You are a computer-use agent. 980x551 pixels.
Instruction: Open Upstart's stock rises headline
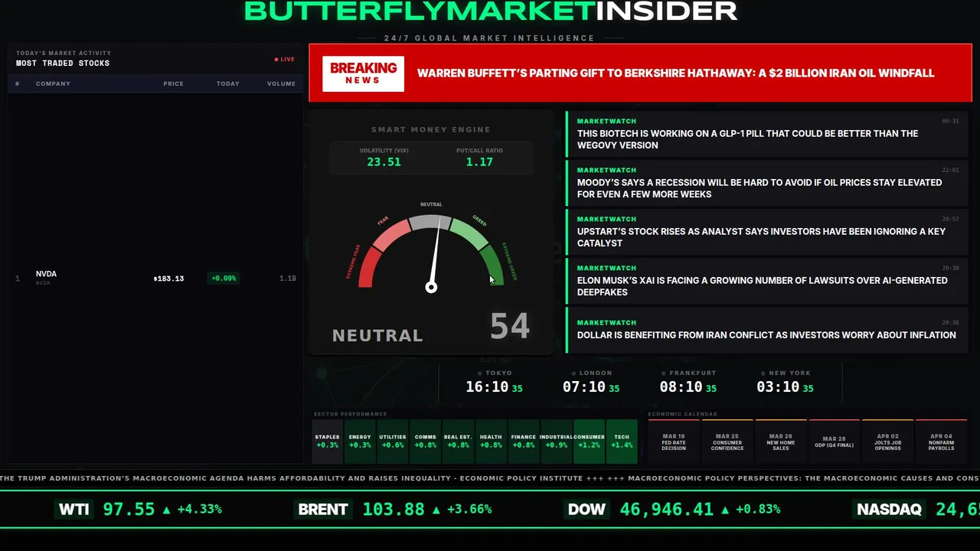point(767,232)
